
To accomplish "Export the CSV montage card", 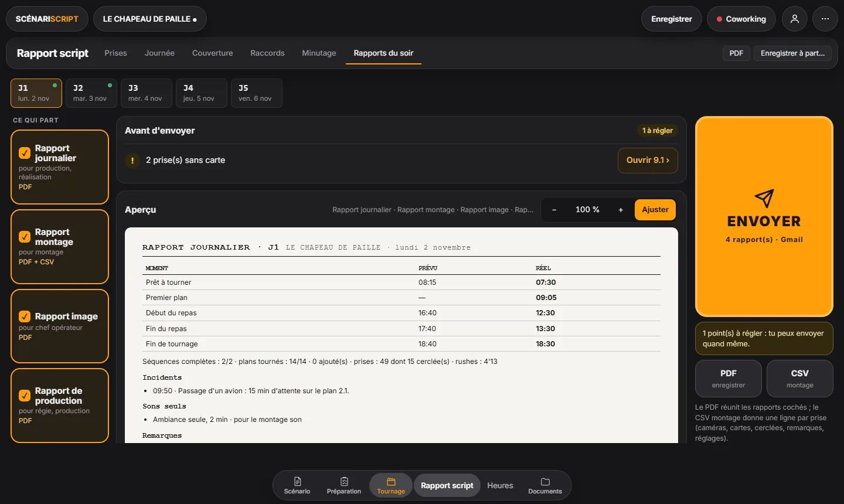I will [x=800, y=379].
